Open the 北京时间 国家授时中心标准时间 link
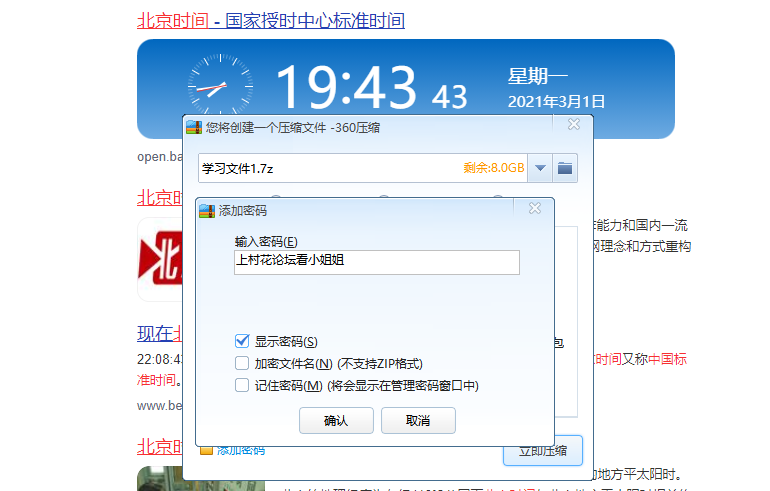This screenshot has height=491, width=770. (x=270, y=20)
